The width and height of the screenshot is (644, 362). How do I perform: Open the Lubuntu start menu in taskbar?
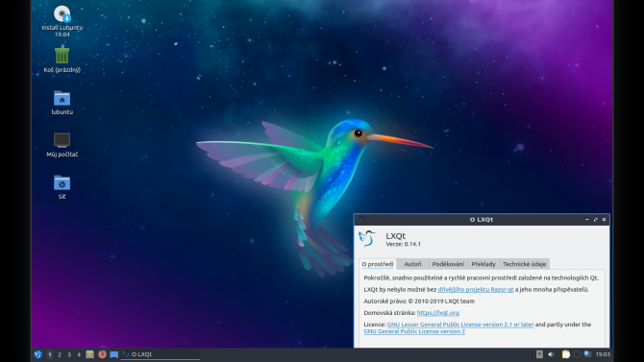(x=38, y=354)
